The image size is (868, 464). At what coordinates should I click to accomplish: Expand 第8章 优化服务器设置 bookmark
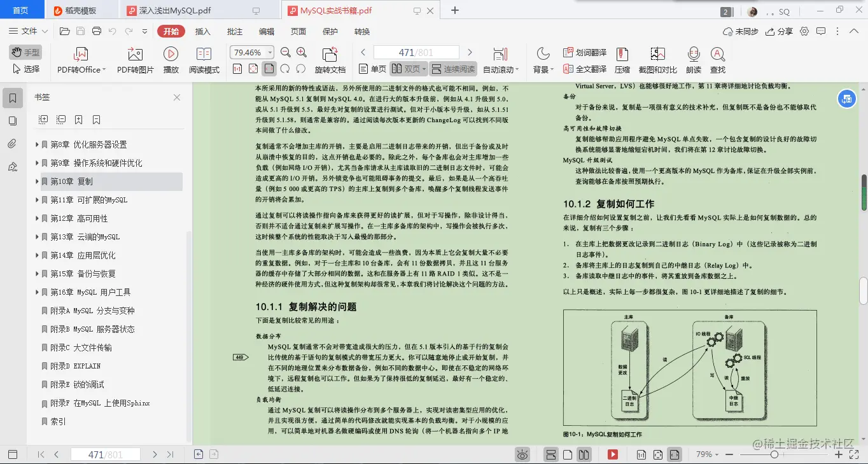[37, 144]
